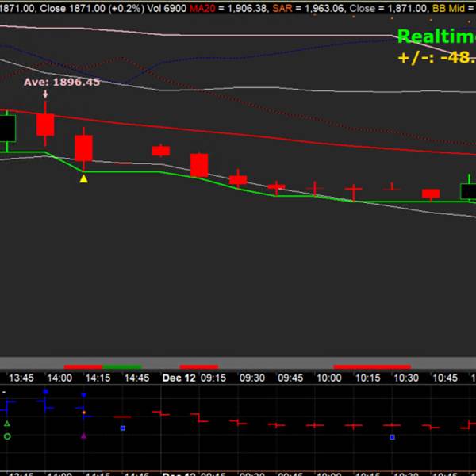Image resolution: width=476 pixels, height=476 pixels.
Task: Click the purple triangle marker in lower panel
Action: click(x=84, y=436)
